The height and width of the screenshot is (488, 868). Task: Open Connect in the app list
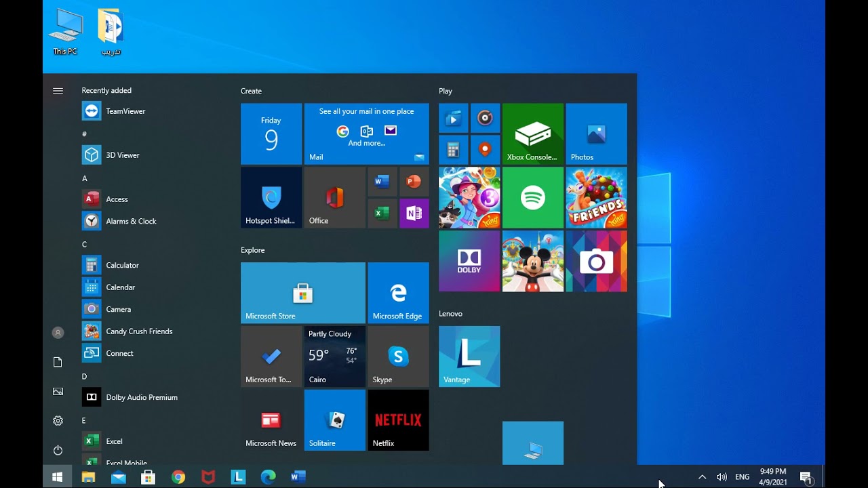point(155,353)
